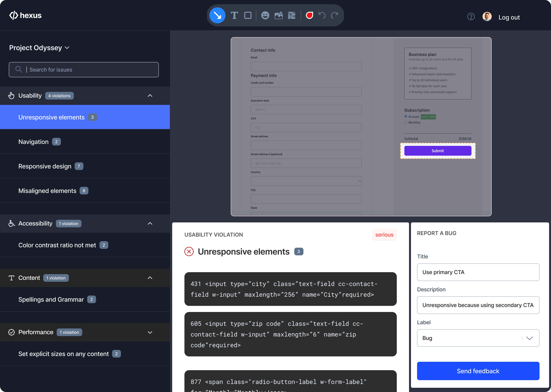The height and width of the screenshot is (392, 551).
Task: Open the help question mark icon
Action: tap(471, 17)
